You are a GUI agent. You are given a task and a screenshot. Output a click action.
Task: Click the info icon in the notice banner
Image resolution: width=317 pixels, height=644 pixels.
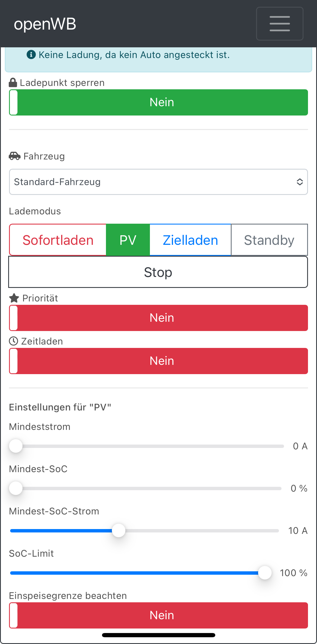31,55
